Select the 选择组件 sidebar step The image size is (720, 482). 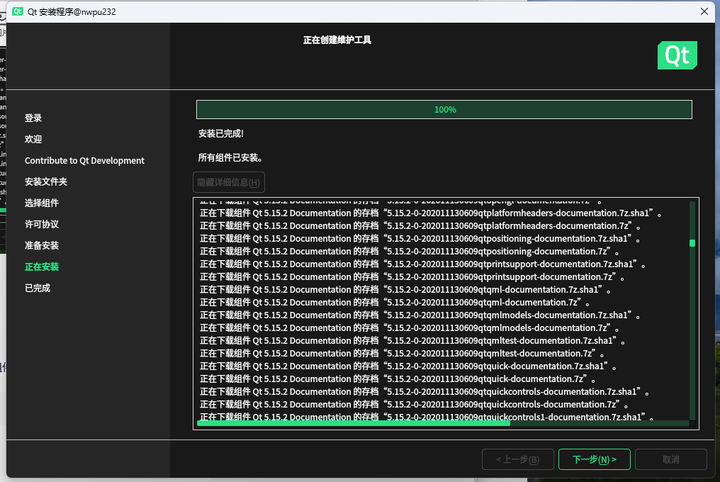[41, 203]
